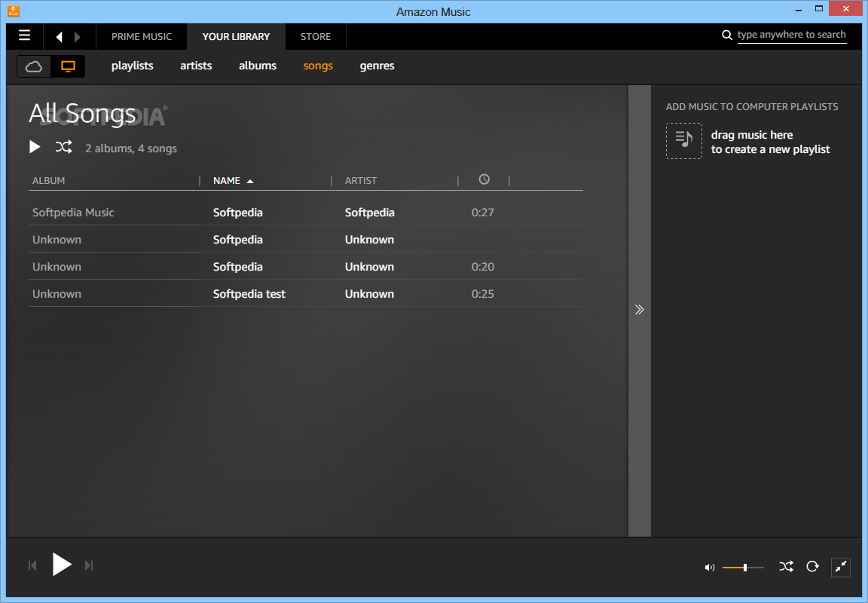This screenshot has height=603, width=868.
Task: Switch to cloud library view
Action: [34, 66]
